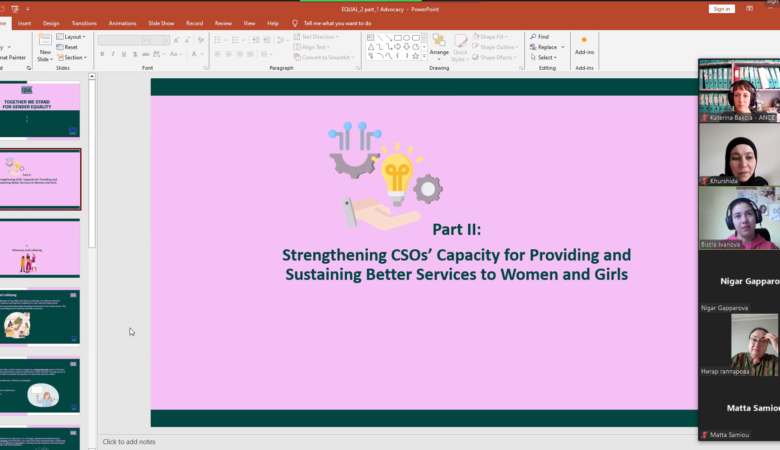Expand the Section dropdown
This screenshot has height=450, width=780.
pyautogui.click(x=72, y=57)
